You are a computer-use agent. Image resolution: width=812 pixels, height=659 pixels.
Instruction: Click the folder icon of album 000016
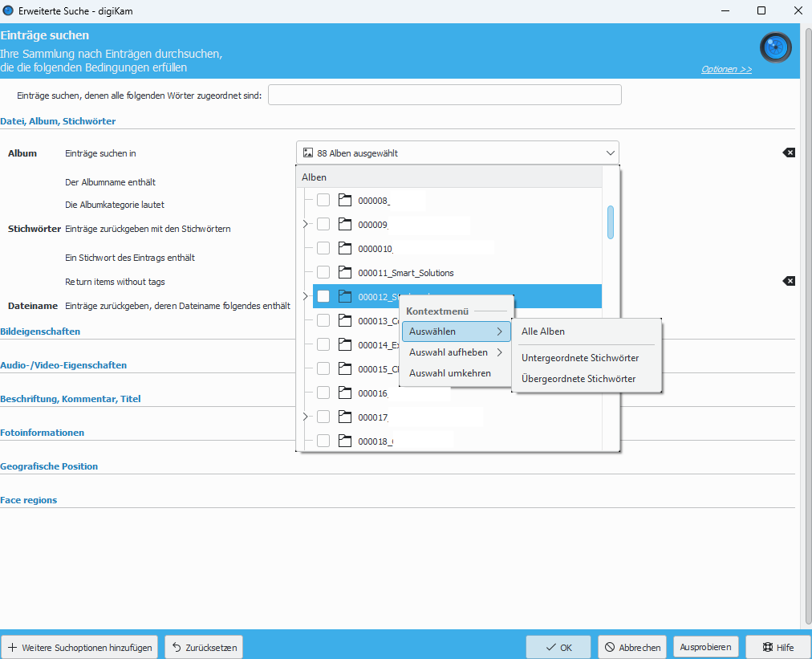point(345,393)
